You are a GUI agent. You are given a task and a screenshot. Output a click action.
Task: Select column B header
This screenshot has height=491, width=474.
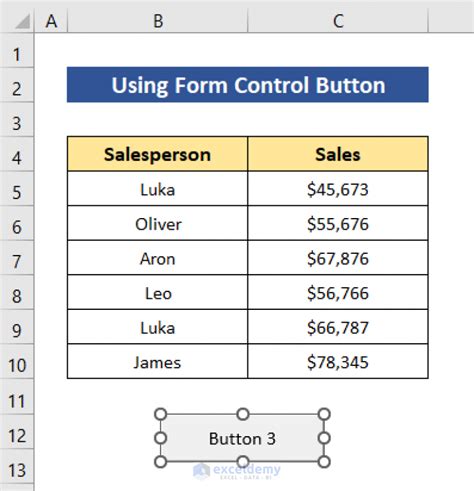pos(158,21)
